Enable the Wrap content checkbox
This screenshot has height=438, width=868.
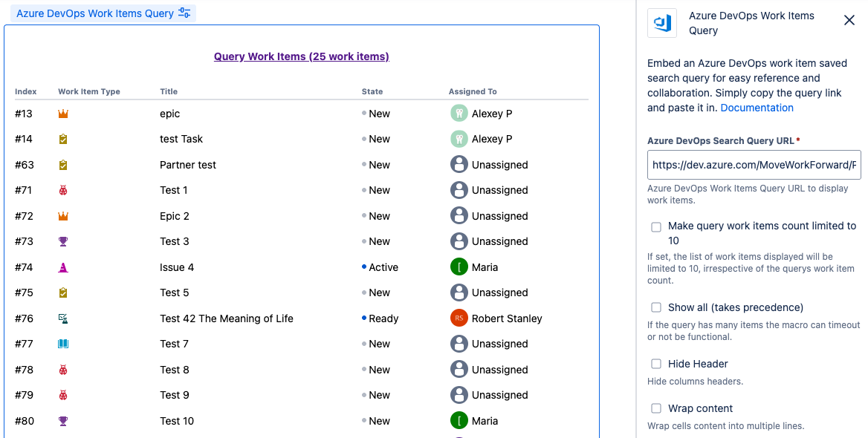(x=656, y=408)
